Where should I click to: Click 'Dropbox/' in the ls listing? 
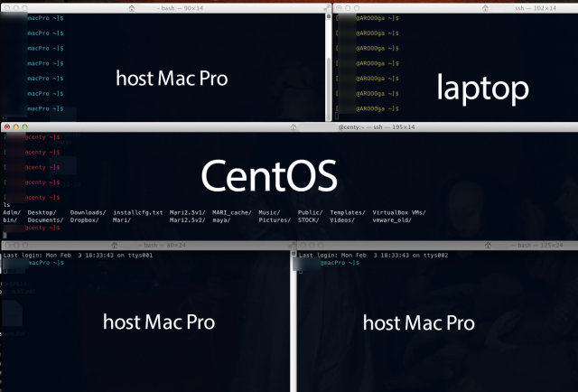[x=84, y=220]
